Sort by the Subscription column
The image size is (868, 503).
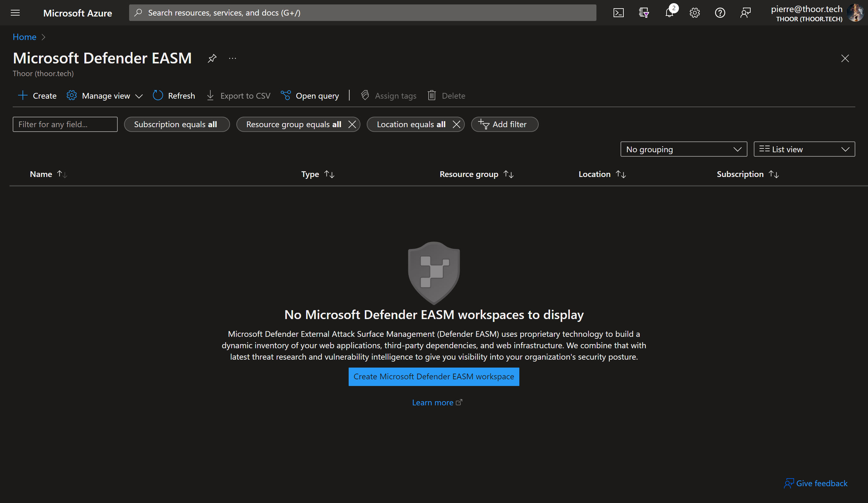click(747, 174)
